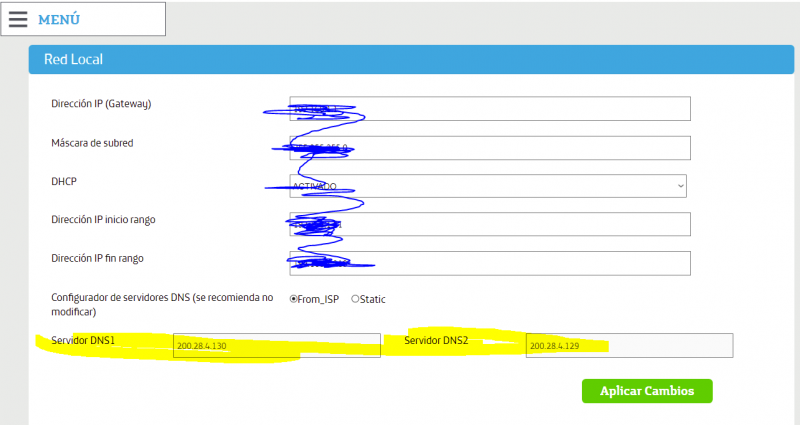Click the 'Servidor DNS2' text label
Screen dimensions: 800x425
click(x=436, y=341)
